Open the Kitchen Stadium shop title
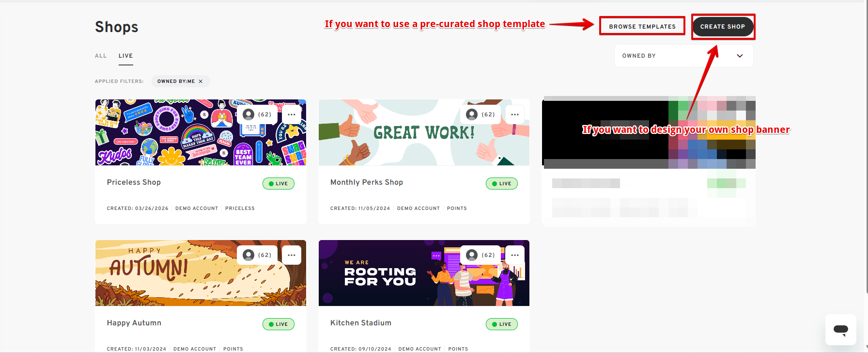This screenshot has height=353, width=868. [x=361, y=323]
